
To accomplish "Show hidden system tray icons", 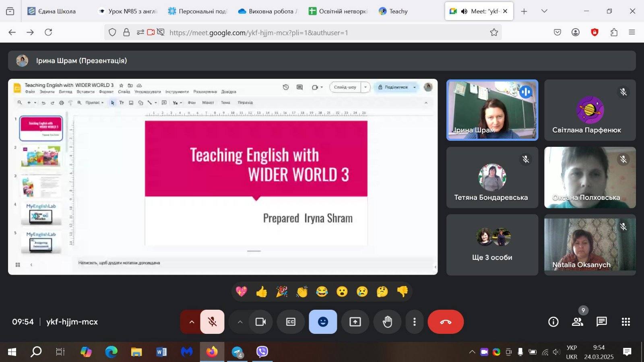I will coord(472,352).
